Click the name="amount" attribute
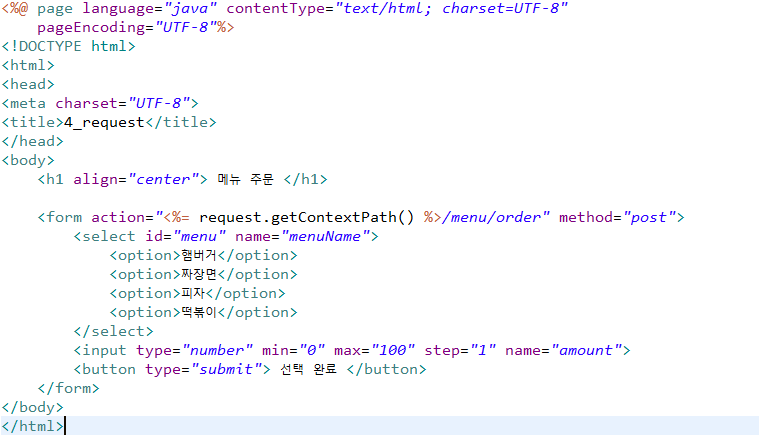 click(563, 350)
